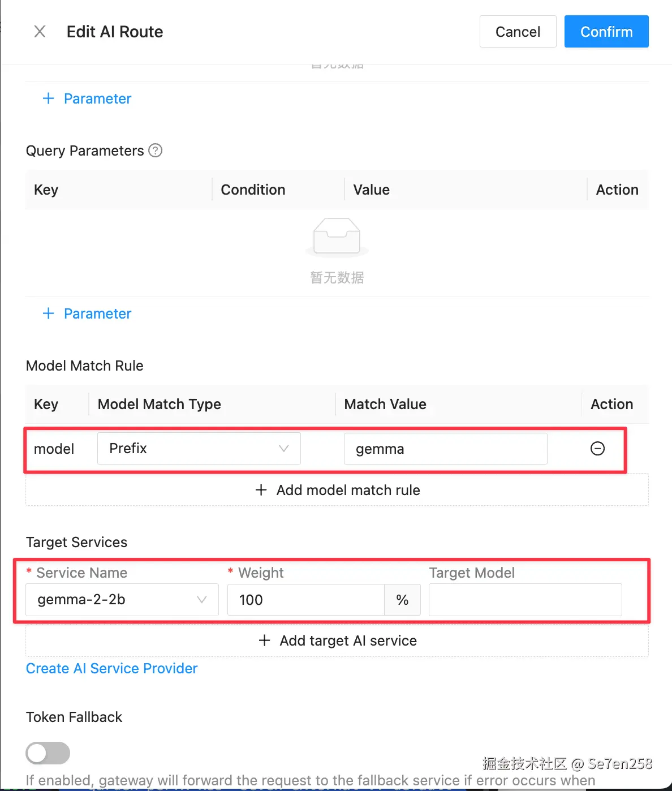
Task: Expand the gemma-2-2b Service Name dropdown
Action: pos(122,600)
